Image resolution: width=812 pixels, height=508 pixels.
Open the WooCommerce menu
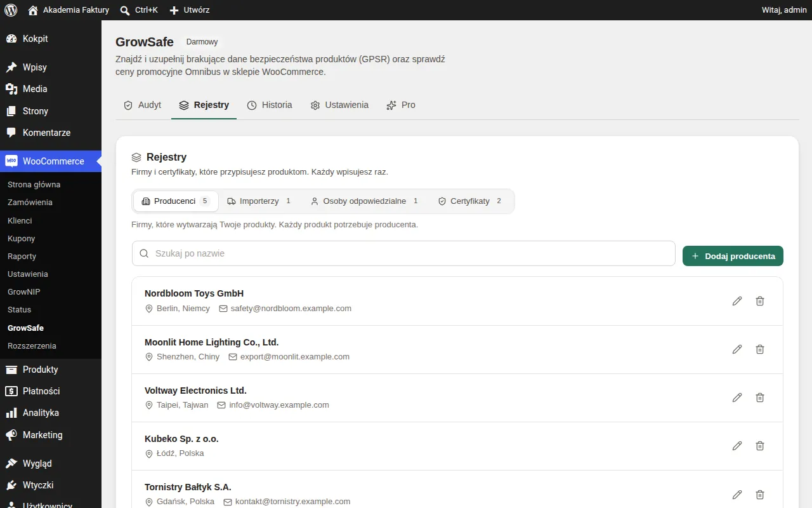[x=51, y=161]
